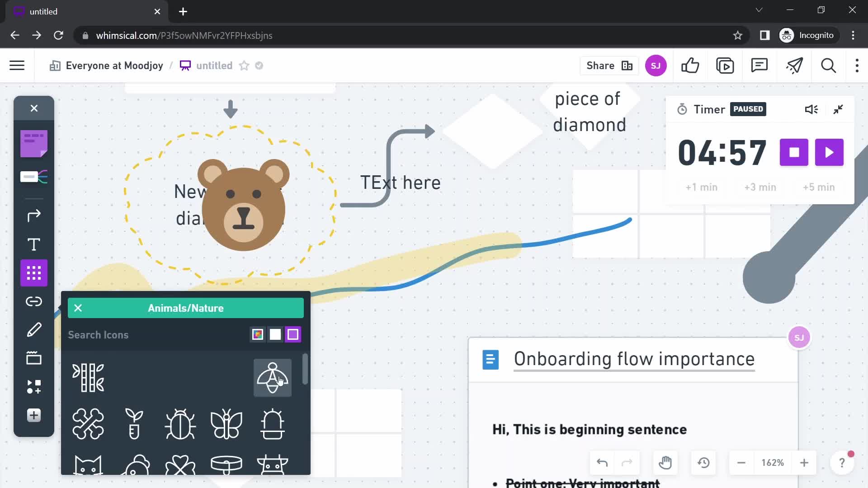Click the multi-select scatter icon in sidebar

[33, 386]
